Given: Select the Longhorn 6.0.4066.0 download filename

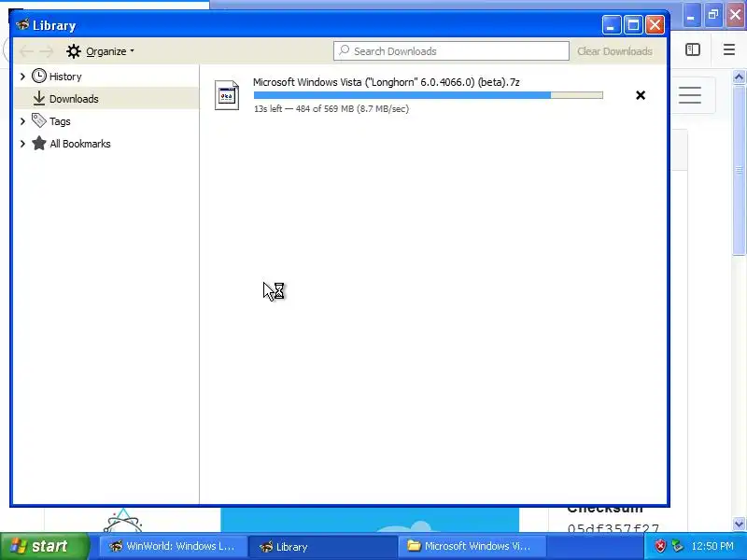Looking at the screenshot, I should pyautogui.click(x=387, y=82).
